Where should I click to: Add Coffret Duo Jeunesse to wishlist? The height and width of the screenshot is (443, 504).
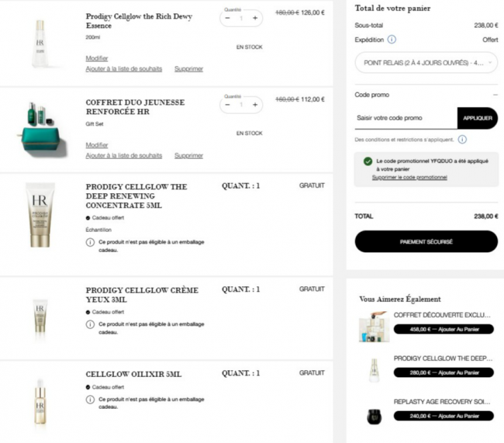124,155
